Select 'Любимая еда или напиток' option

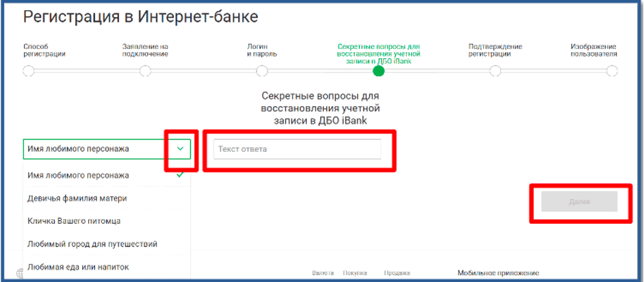tap(107, 267)
